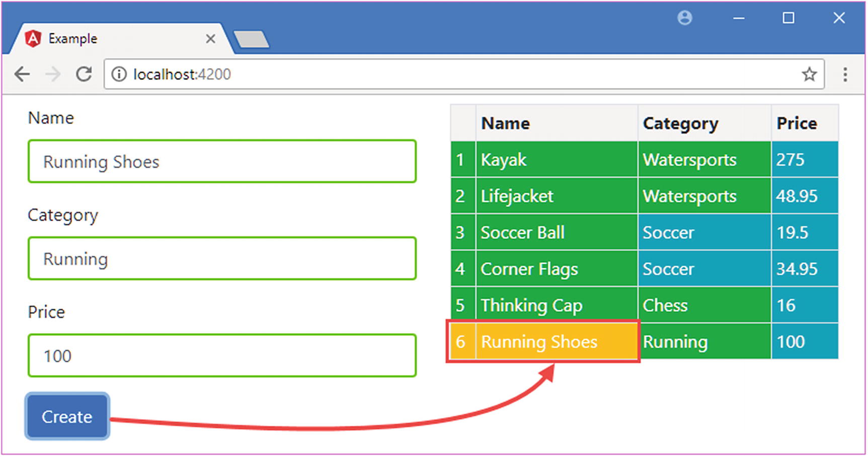Click the Price column header
Viewport: 868px width, 457px height.
[x=805, y=123]
